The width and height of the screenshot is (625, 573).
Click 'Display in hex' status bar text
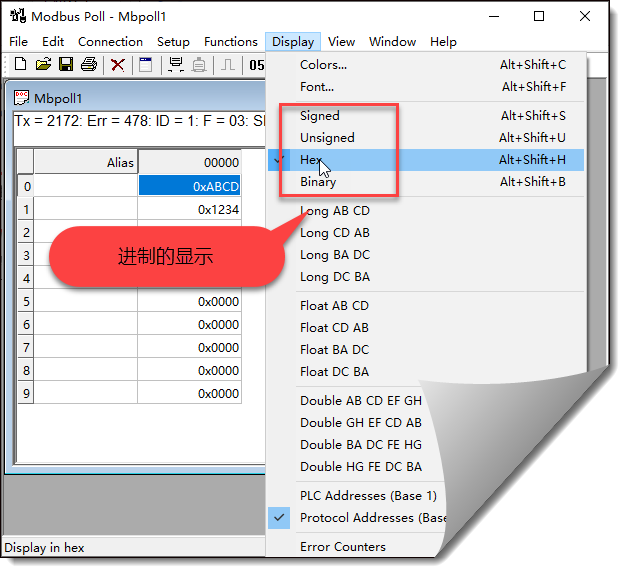click(44, 547)
